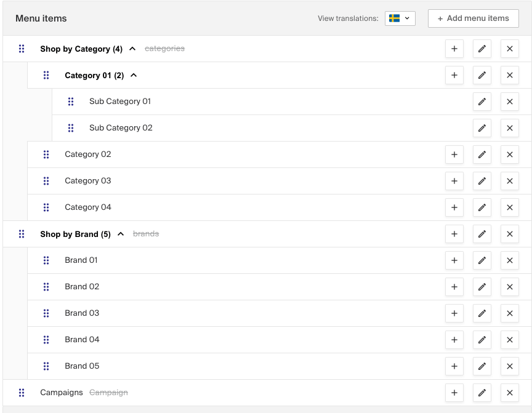
Task: Click the drag handle beside Category 04
Action: click(46, 207)
